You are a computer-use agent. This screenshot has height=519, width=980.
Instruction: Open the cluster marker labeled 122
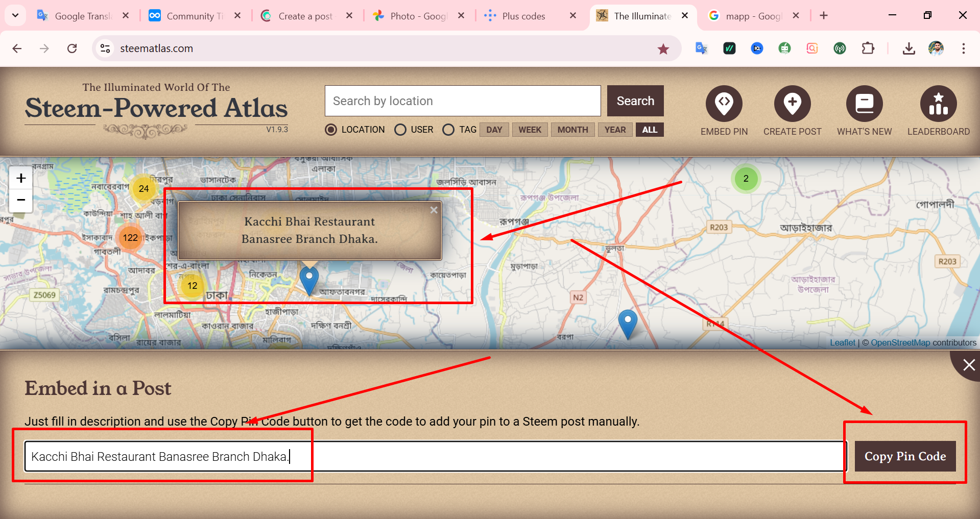[x=130, y=238]
